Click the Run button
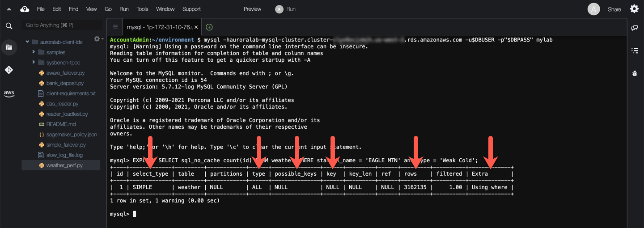Viewport: 644px width, 228px height. point(285,9)
